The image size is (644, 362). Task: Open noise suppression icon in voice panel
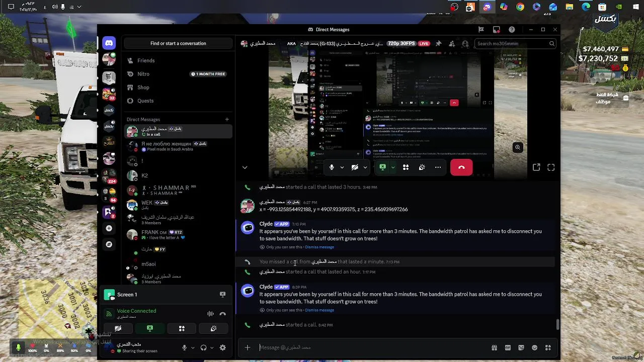(x=210, y=314)
